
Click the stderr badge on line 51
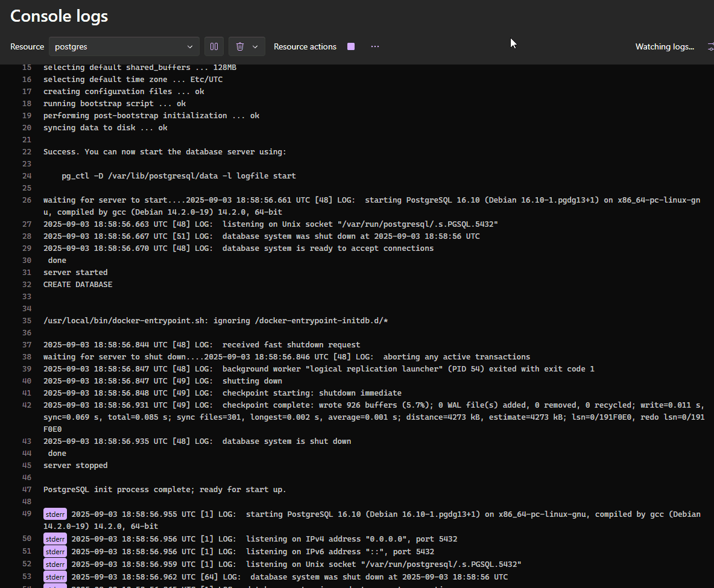pos(55,552)
